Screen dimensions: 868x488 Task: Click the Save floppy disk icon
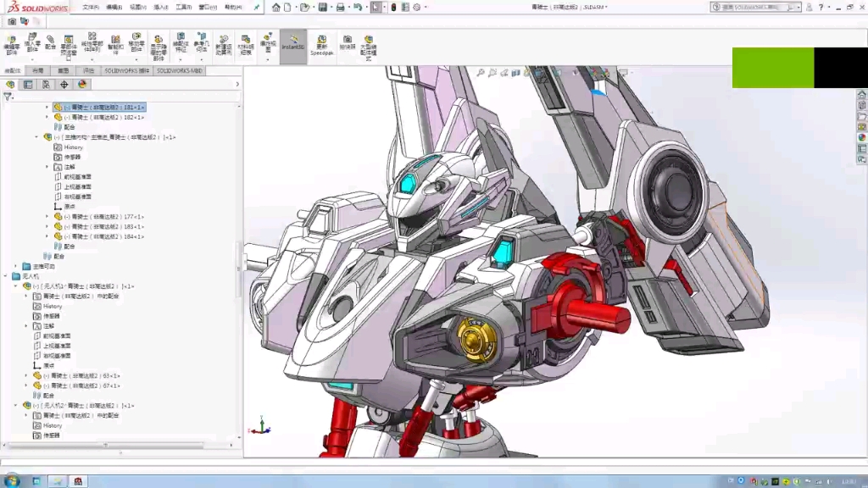point(322,7)
